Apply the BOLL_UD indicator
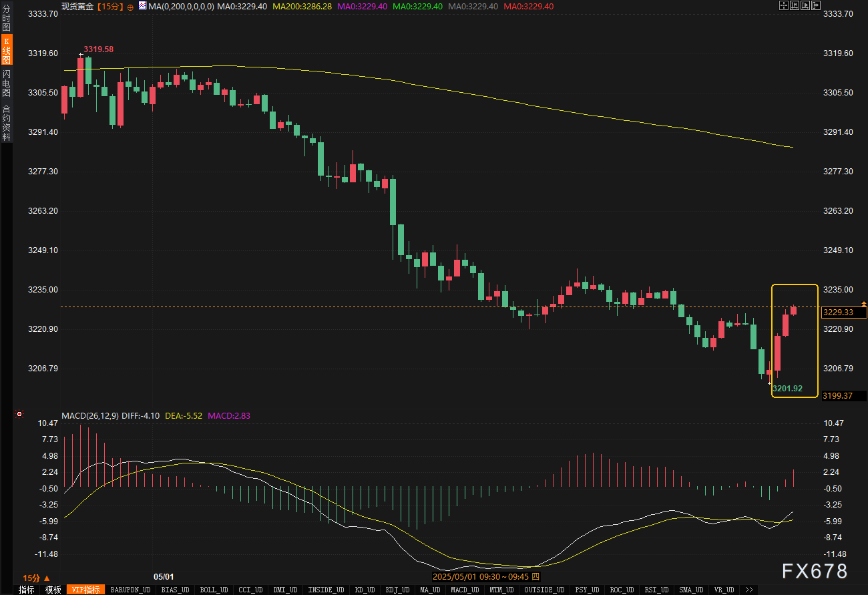The image size is (868, 595). click(x=214, y=590)
